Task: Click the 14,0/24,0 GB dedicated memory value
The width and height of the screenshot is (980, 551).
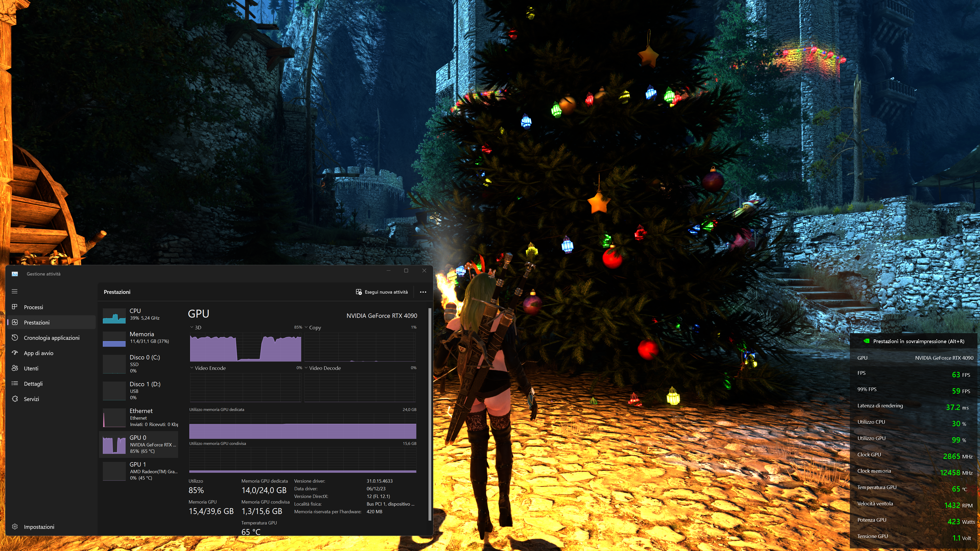Action: click(x=264, y=490)
